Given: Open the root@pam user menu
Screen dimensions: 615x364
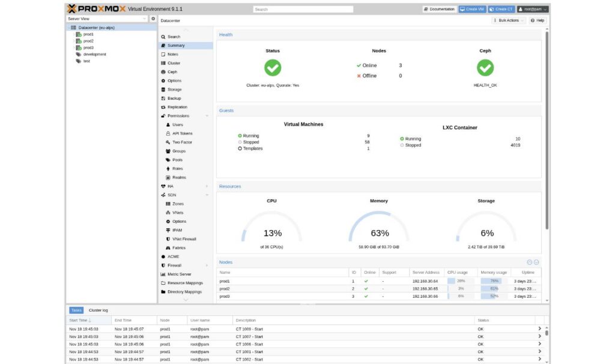Looking at the screenshot, I should [533, 9].
